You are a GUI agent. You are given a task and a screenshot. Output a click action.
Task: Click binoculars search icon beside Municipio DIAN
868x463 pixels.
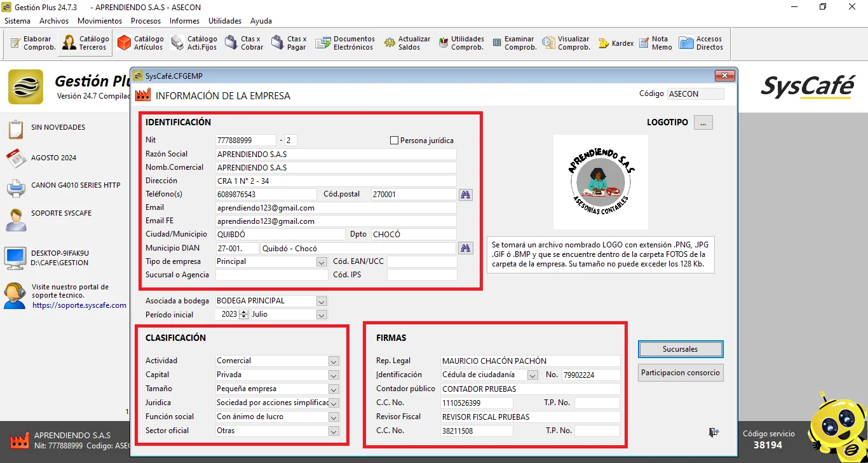(x=466, y=248)
